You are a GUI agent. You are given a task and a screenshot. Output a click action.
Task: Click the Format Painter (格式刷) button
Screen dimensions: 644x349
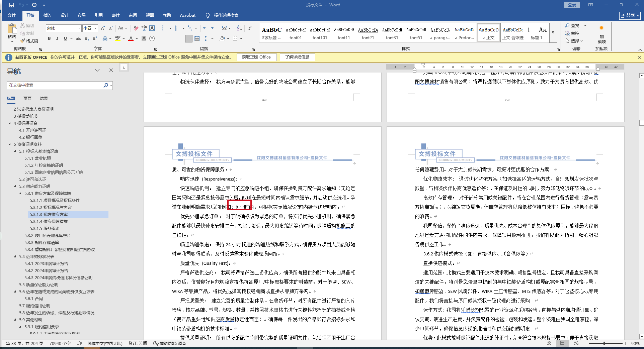click(29, 41)
